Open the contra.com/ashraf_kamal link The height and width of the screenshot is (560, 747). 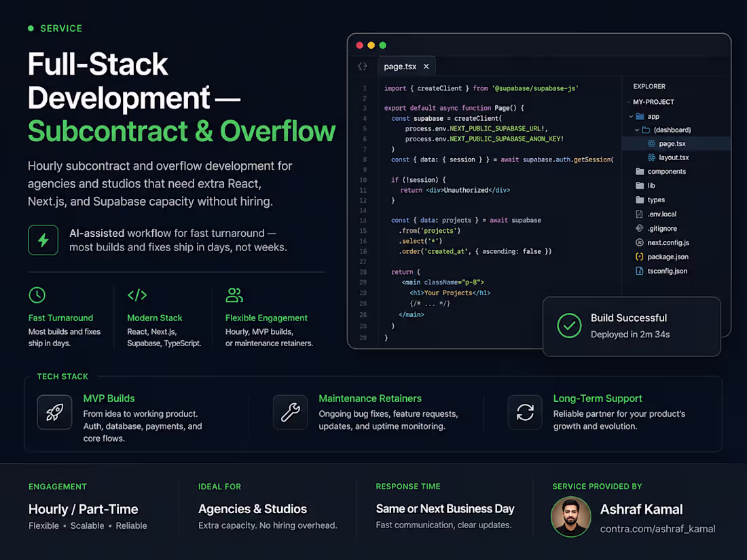657,529
